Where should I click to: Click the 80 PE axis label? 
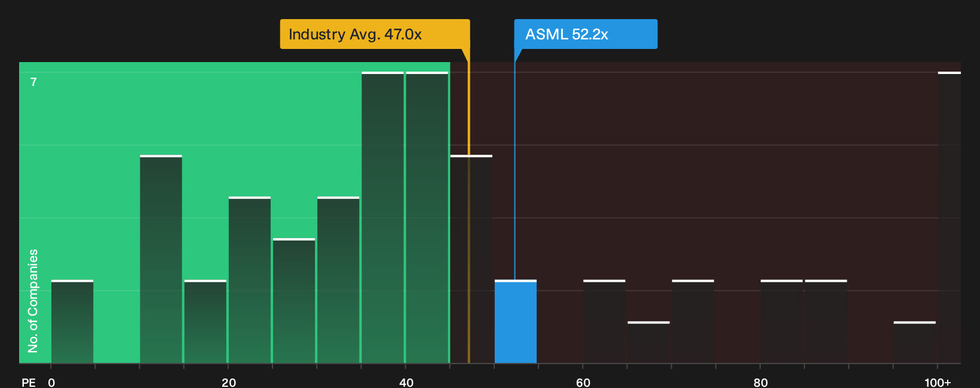tap(761, 382)
